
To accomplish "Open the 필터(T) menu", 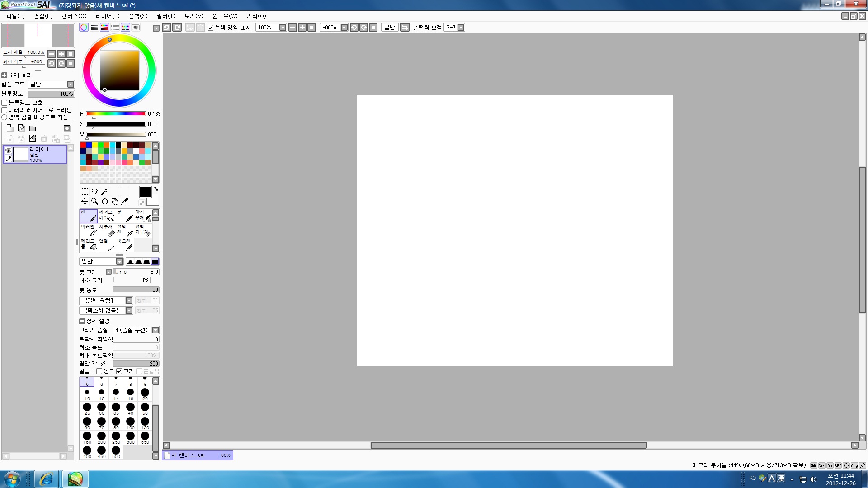I will 166,16.
